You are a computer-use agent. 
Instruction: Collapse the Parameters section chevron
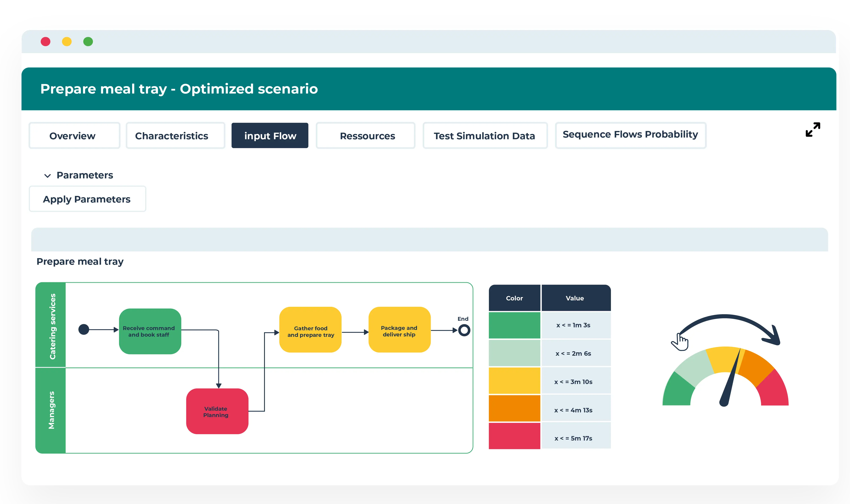click(x=48, y=176)
